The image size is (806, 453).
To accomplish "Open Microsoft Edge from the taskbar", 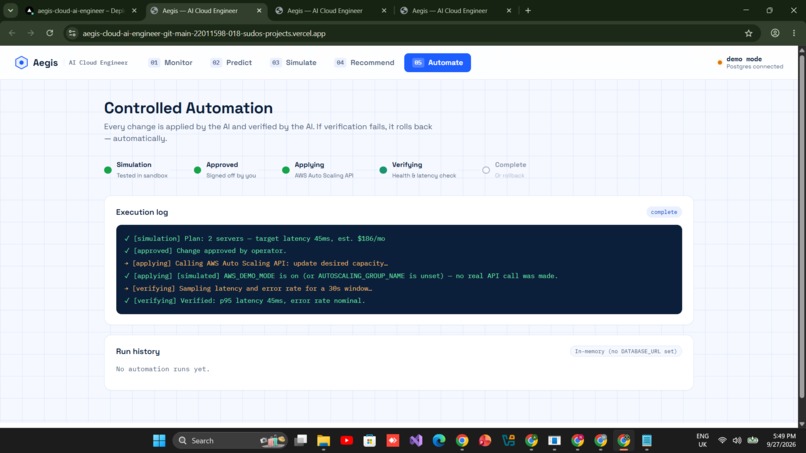I will pyautogui.click(x=439, y=441).
